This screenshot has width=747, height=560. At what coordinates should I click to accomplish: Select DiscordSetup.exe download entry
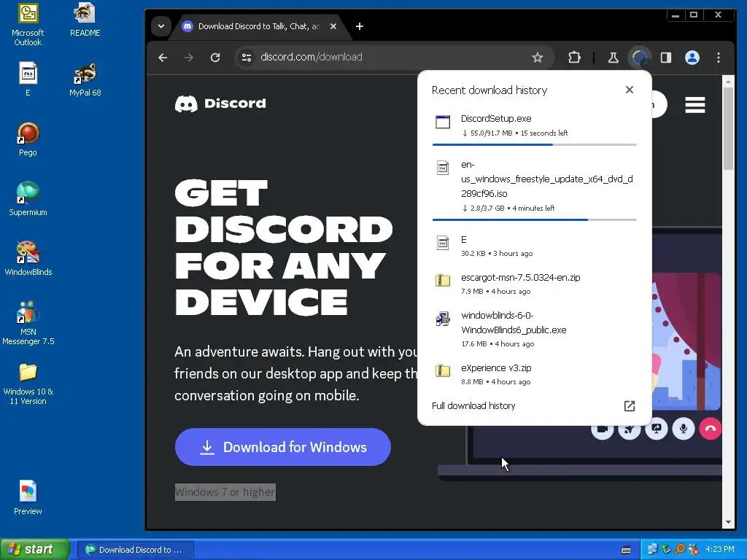click(534, 128)
